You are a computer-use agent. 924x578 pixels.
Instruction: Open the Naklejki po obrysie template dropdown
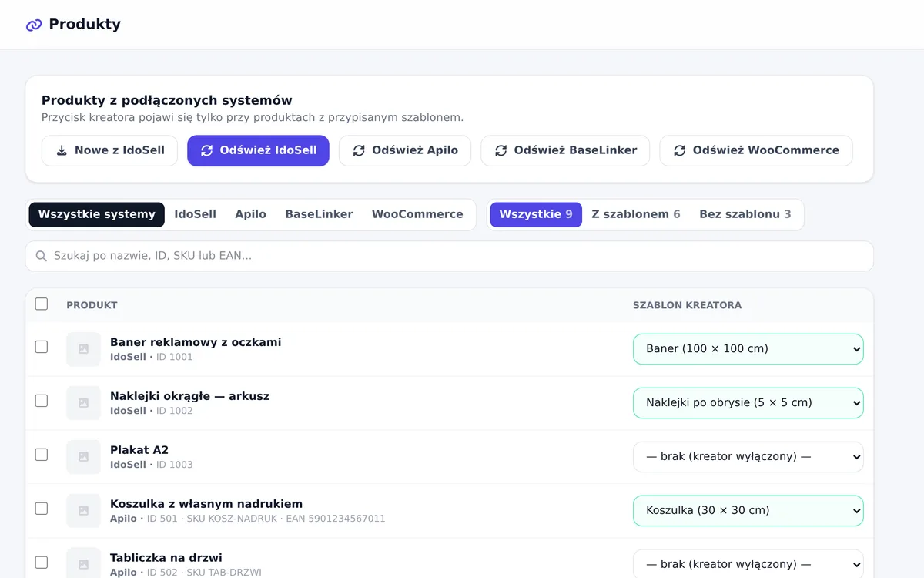pyautogui.click(x=748, y=403)
